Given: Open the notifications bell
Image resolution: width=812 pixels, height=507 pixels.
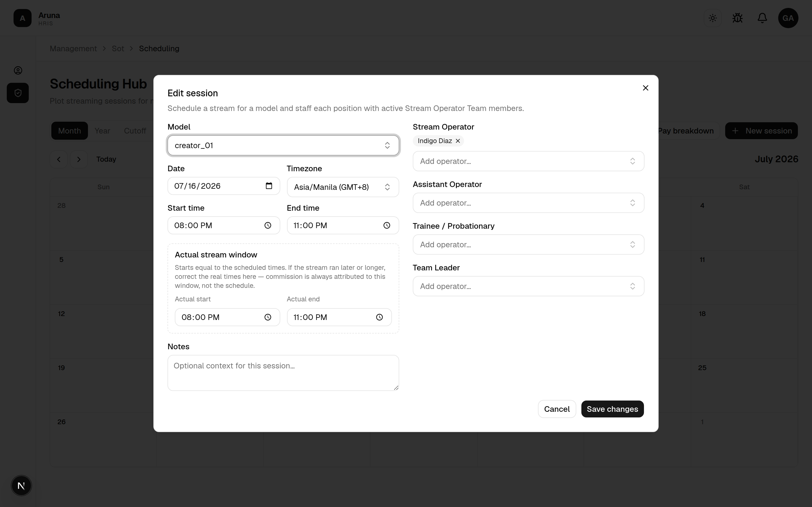Looking at the screenshot, I should [x=762, y=18].
